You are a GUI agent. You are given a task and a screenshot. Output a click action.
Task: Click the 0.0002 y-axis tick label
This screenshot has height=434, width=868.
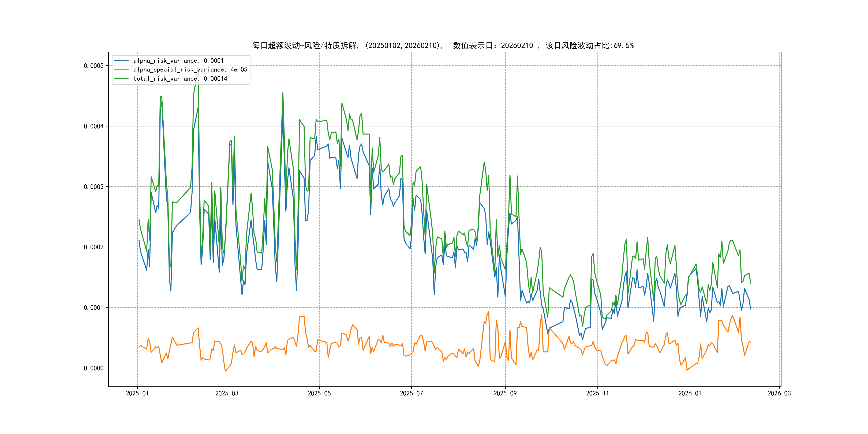point(94,247)
